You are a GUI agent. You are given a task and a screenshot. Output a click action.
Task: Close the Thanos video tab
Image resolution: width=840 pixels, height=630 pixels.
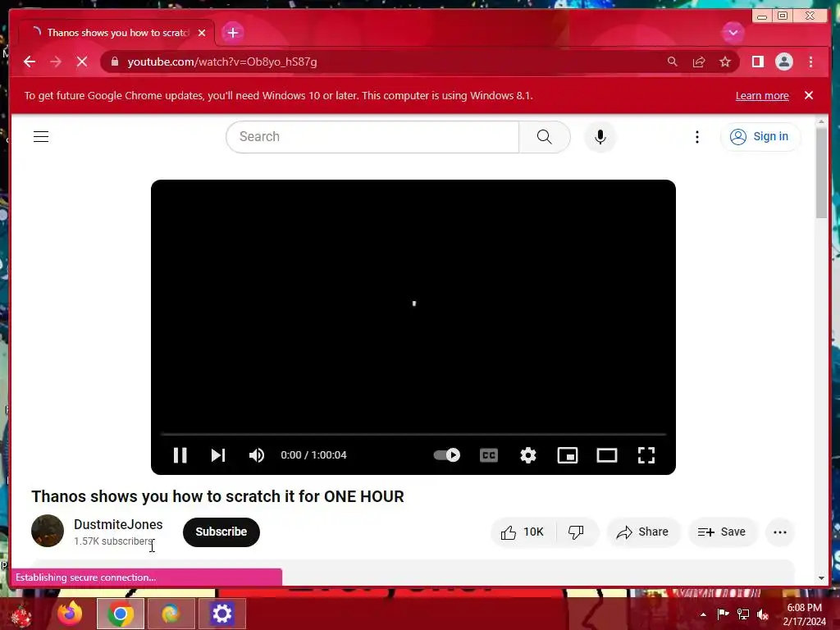pyautogui.click(x=202, y=33)
